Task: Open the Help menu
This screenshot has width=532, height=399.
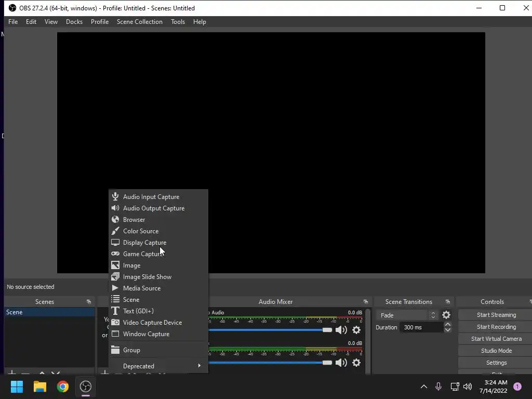Action: tap(199, 22)
